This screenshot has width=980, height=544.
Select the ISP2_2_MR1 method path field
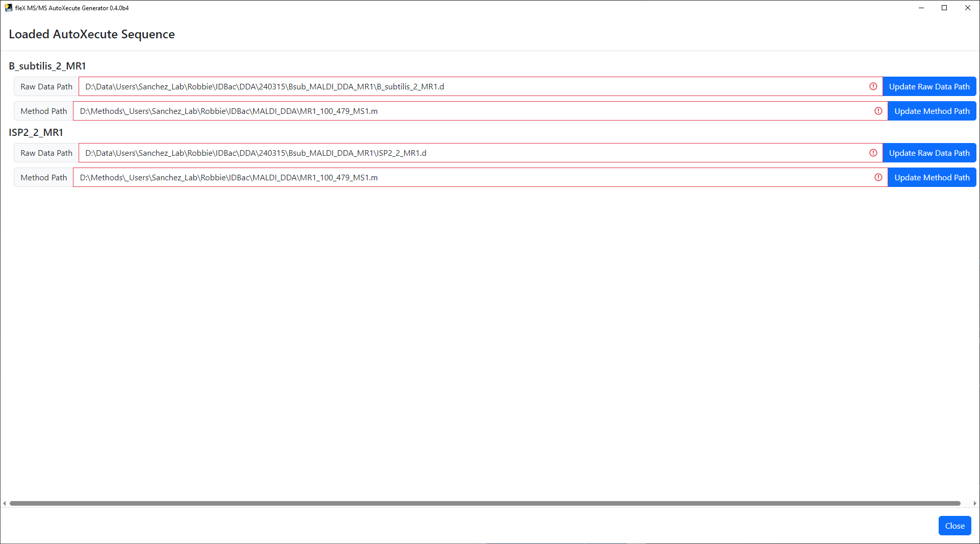coord(459,177)
